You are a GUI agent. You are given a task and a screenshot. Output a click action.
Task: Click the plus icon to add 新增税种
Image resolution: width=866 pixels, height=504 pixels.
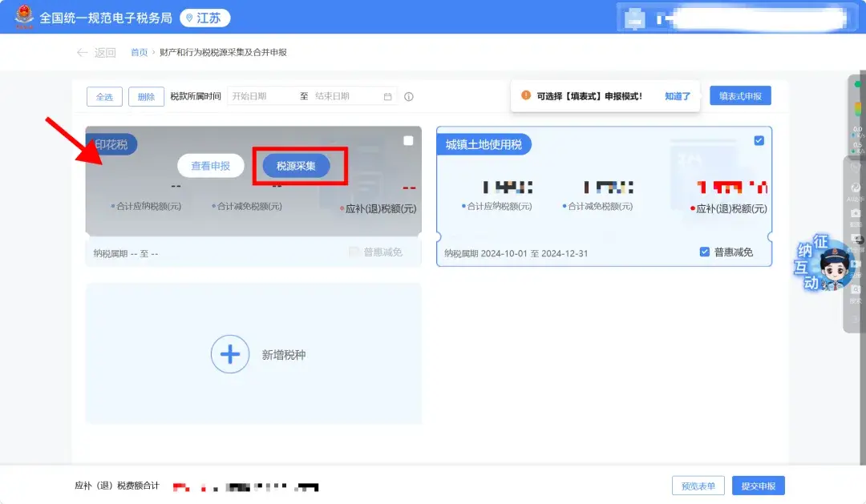pyautogui.click(x=229, y=353)
